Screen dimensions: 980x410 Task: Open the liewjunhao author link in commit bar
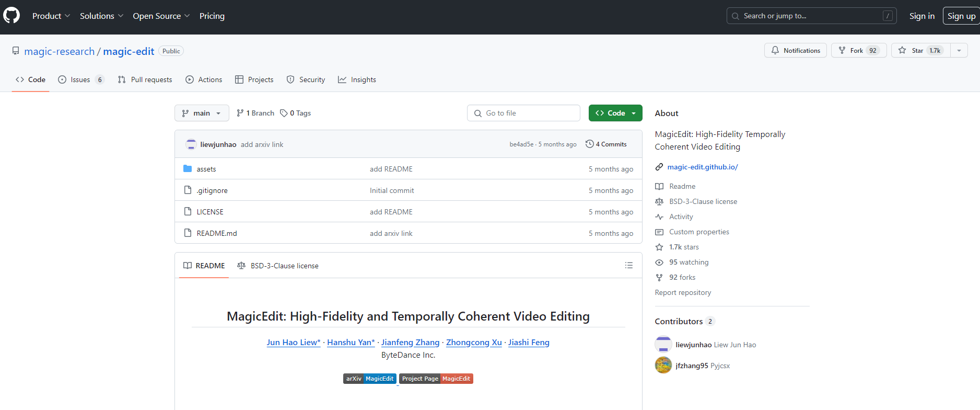(x=218, y=144)
